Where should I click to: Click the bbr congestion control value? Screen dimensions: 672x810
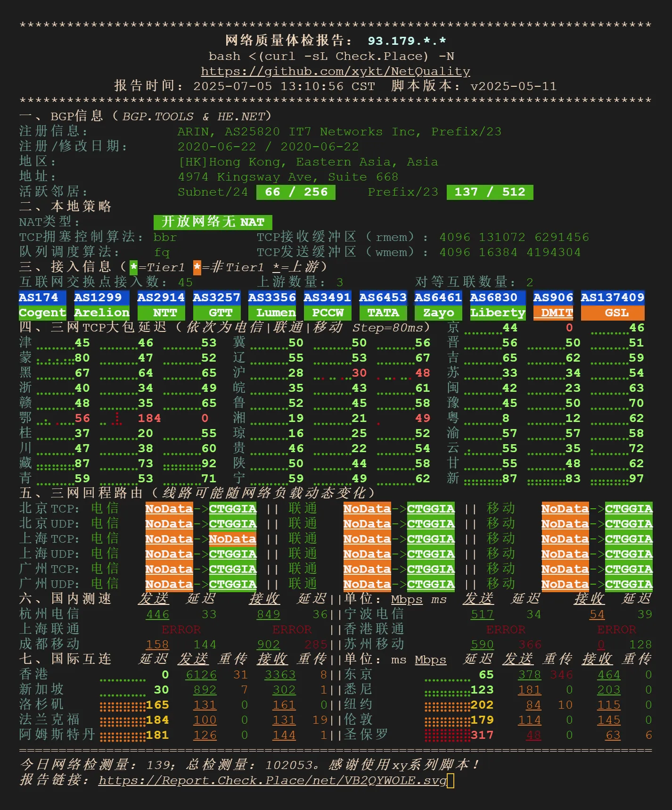click(x=165, y=237)
